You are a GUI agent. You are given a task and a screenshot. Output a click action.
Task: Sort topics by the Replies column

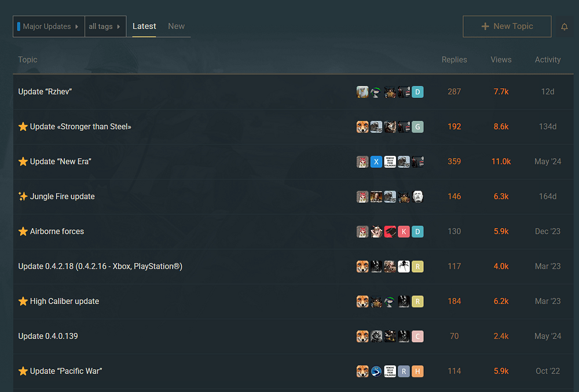coord(454,60)
